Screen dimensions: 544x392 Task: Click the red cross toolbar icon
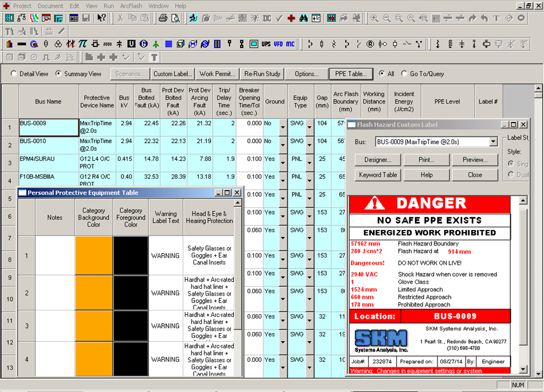click(x=291, y=18)
